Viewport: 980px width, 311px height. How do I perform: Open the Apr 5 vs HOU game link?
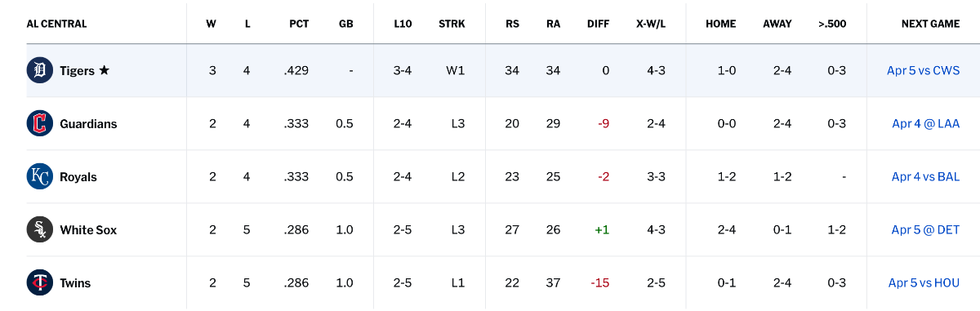pos(924,283)
